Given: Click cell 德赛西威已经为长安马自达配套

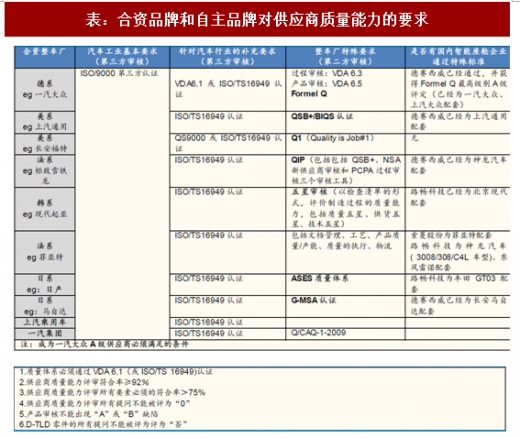Looking at the screenshot, I should click(458, 306).
